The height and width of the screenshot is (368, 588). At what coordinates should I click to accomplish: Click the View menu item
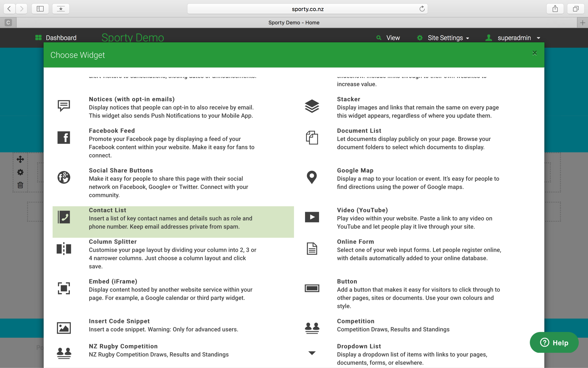[x=388, y=38]
